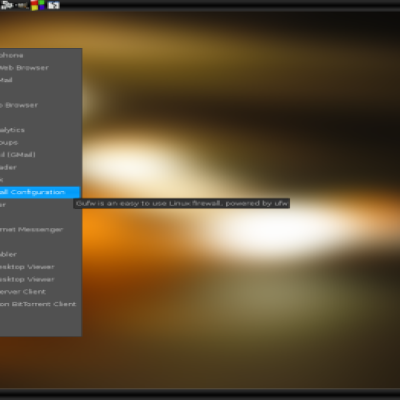400x400 pixels.
Task: Select the Analytics menu entry
Action: [x=40, y=130]
